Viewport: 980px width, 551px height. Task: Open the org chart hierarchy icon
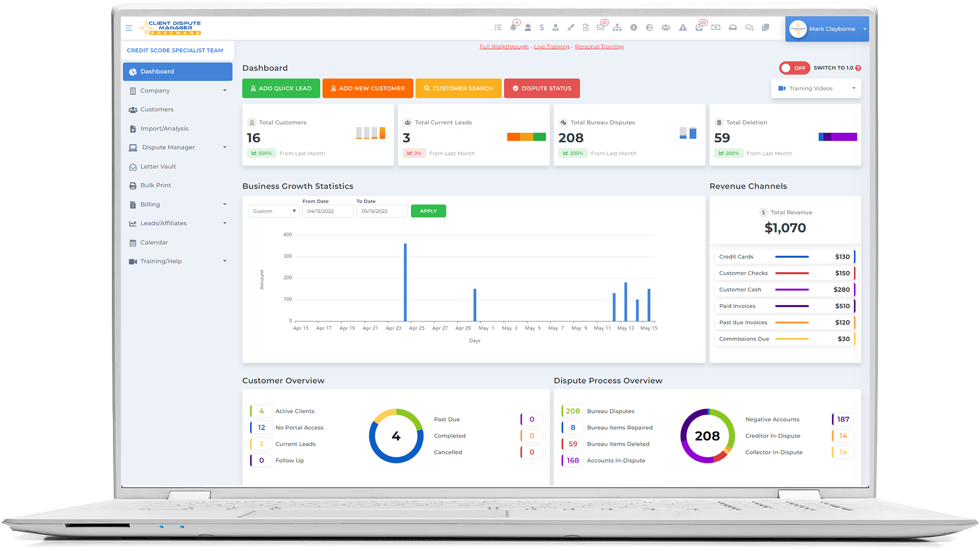pos(617,28)
